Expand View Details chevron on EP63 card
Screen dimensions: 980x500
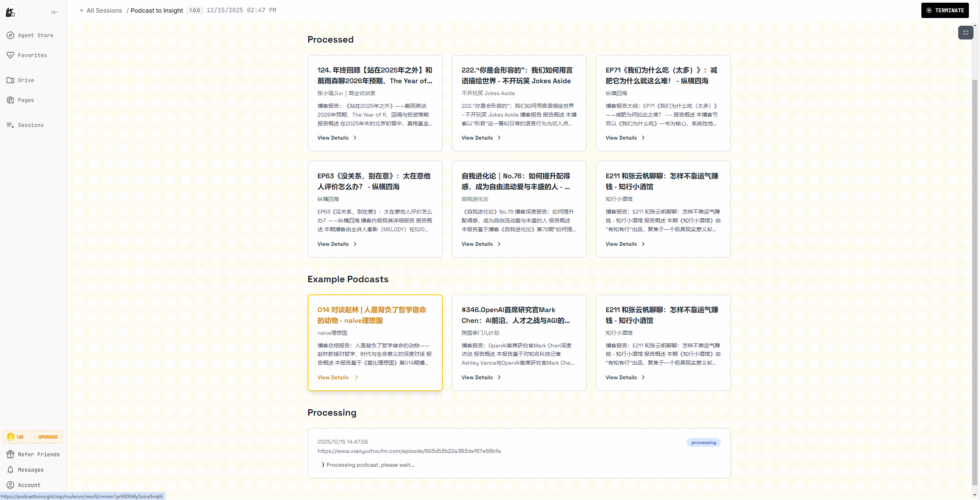[x=355, y=244]
